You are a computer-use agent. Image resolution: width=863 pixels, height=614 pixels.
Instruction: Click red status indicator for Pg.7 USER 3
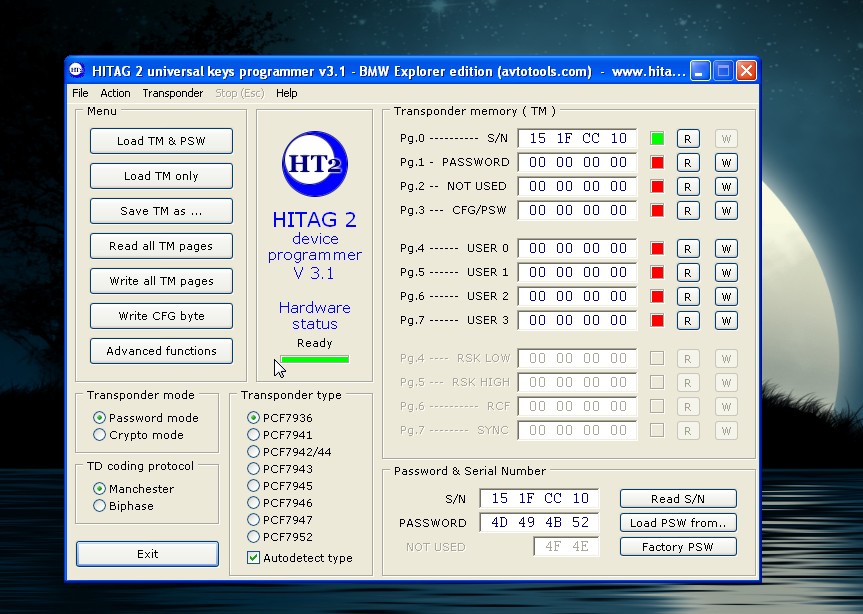657,321
